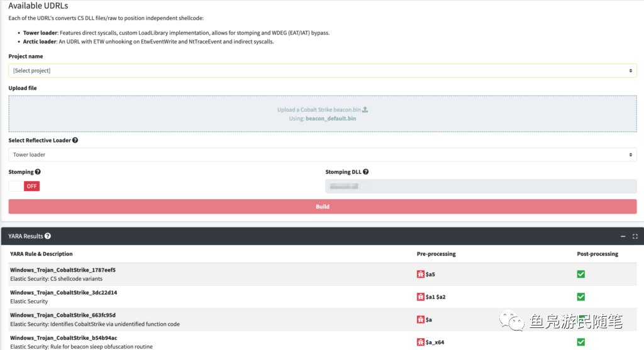Click the beacon_default.bin link
The height and width of the screenshot is (350, 644).
(x=331, y=119)
